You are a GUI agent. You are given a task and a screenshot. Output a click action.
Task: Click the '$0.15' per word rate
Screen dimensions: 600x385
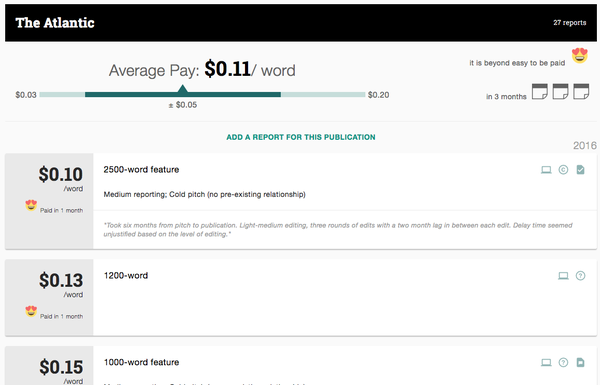click(x=61, y=367)
